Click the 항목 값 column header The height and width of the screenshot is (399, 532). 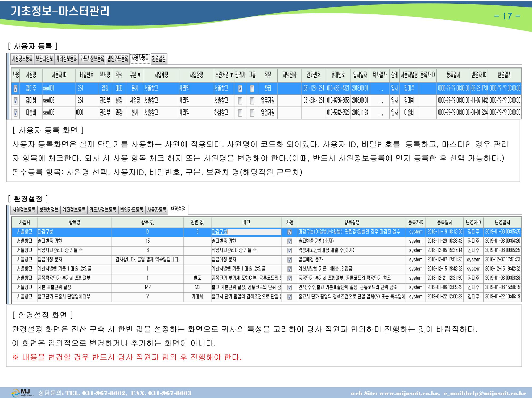pos(147,222)
